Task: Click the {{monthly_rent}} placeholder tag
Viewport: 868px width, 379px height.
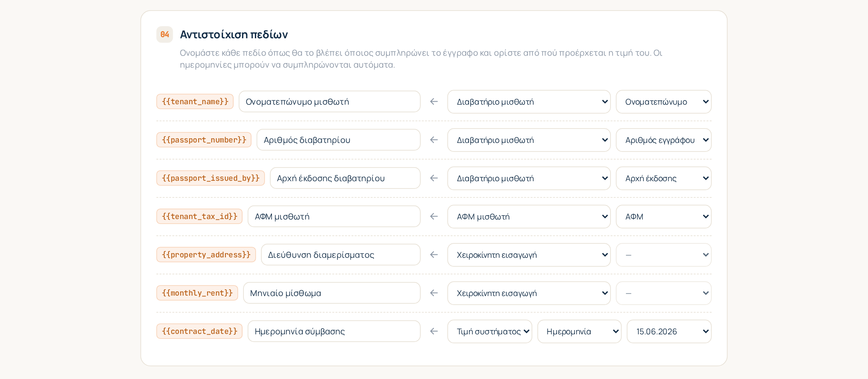Action: click(197, 293)
